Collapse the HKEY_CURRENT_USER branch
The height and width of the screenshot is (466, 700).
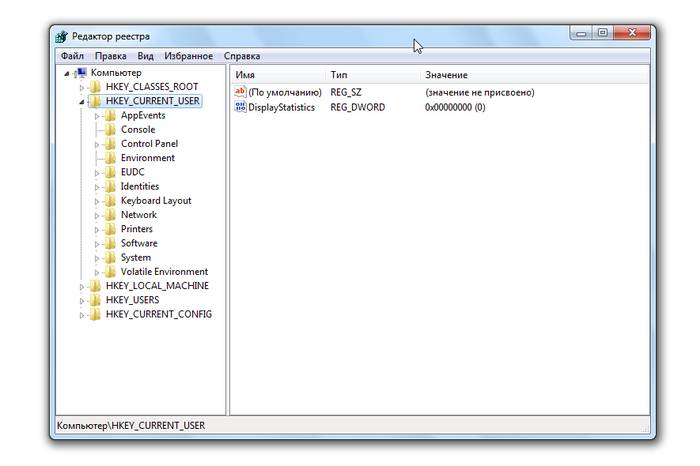[x=82, y=101]
